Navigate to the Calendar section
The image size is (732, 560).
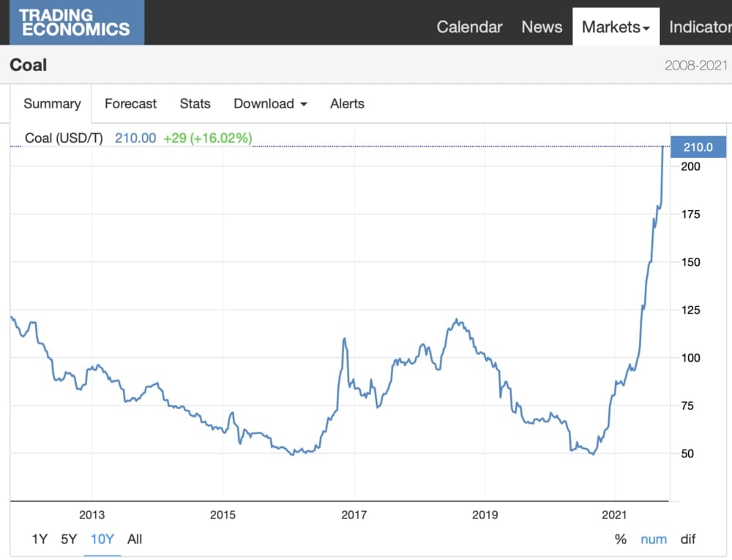[x=469, y=26]
